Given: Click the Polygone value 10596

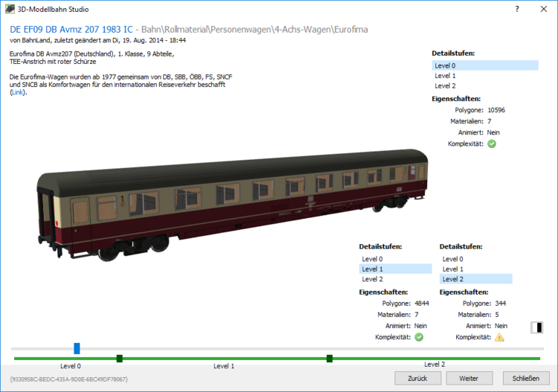Looking at the screenshot, I should point(496,110).
